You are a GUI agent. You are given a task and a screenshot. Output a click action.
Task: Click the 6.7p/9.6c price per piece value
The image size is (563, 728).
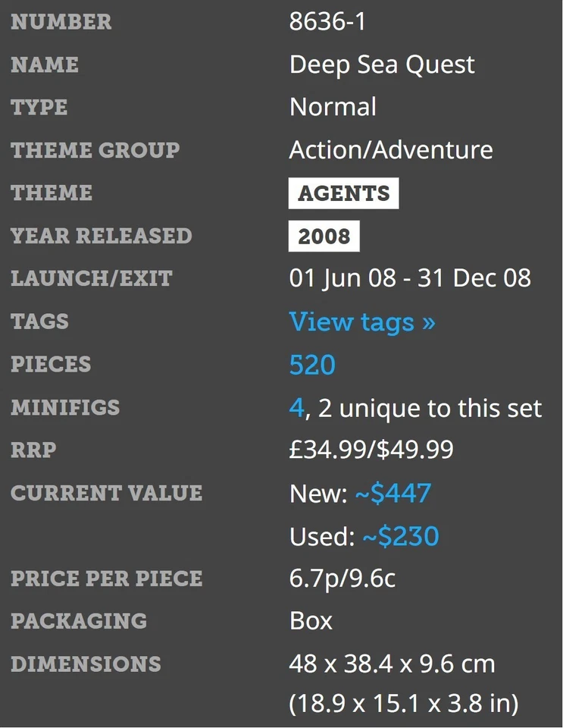[x=342, y=579]
